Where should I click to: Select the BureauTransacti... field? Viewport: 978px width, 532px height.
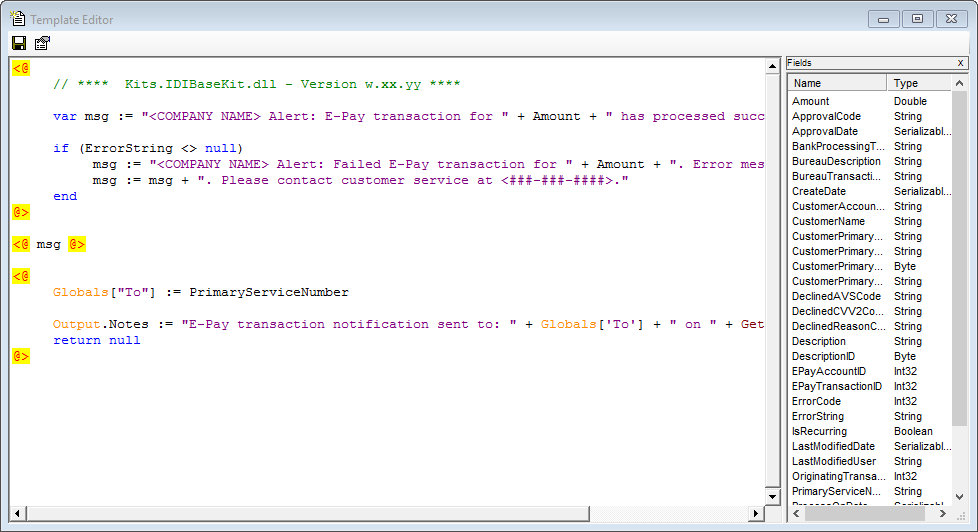coord(870,176)
